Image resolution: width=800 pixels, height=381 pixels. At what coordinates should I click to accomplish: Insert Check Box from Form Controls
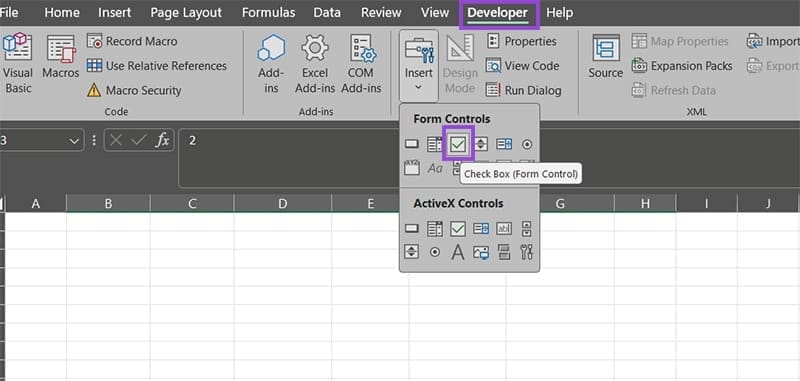point(458,144)
